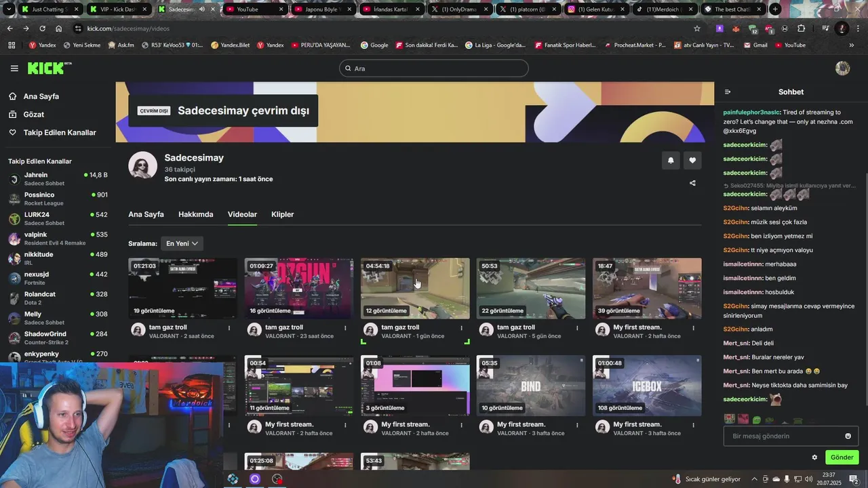Click the Gmail bookmark
Screen dimensions: 868x488
(755, 45)
